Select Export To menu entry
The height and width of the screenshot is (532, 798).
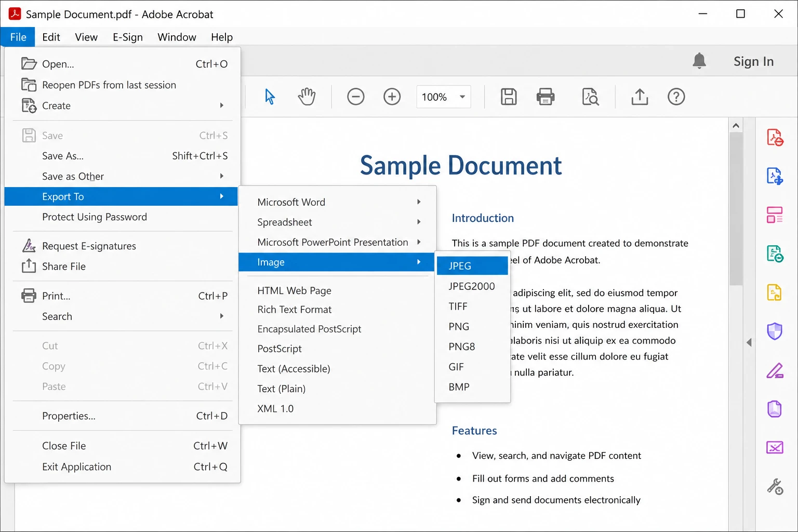(x=121, y=196)
